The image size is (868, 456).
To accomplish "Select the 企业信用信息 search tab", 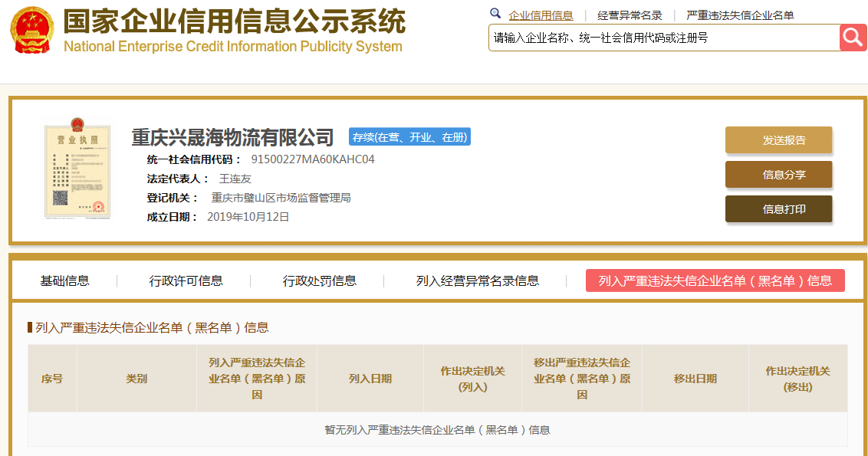I will coord(541,15).
